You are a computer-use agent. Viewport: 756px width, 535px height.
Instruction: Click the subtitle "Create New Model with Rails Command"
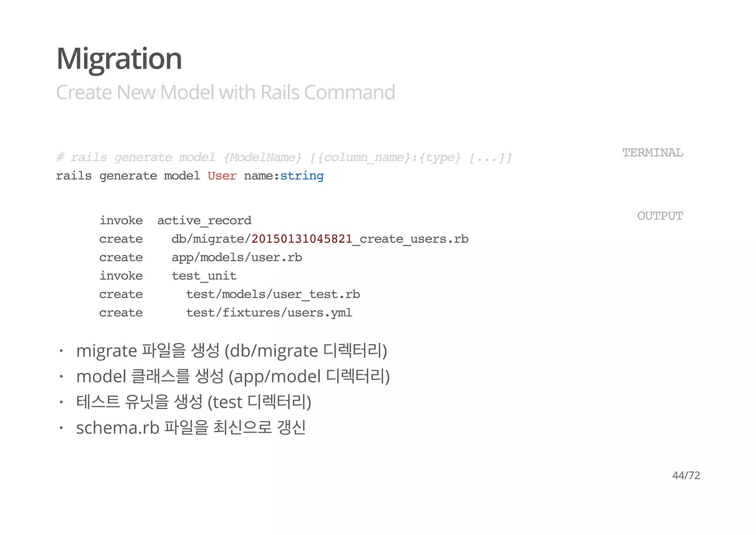click(226, 92)
